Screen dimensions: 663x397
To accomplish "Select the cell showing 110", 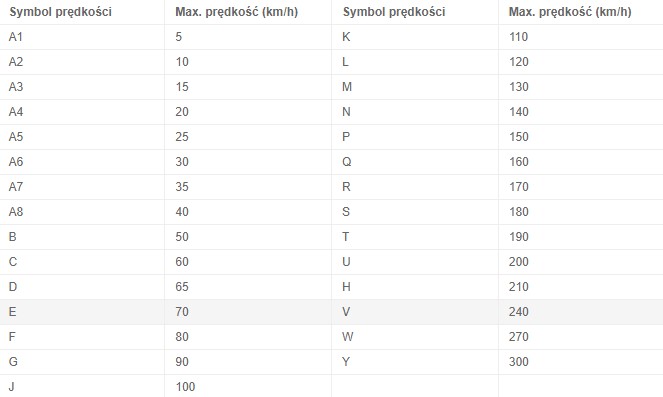I will click(581, 37).
